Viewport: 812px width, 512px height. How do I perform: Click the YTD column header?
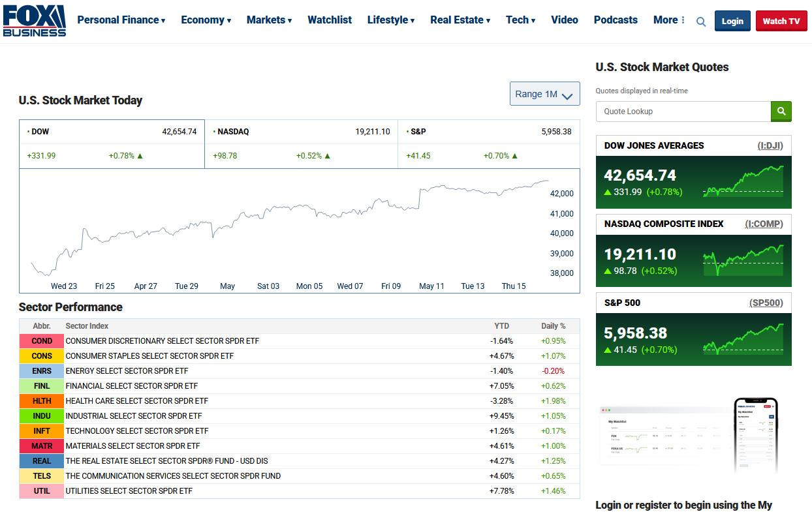click(x=501, y=326)
